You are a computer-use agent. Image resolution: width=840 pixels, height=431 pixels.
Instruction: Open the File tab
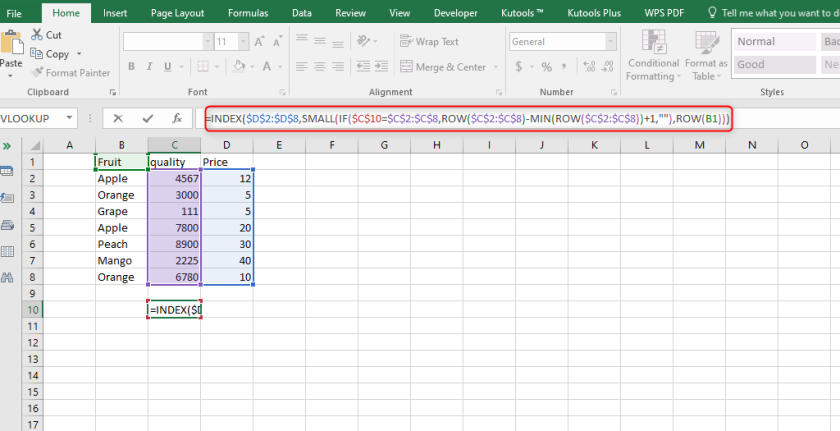[14, 13]
